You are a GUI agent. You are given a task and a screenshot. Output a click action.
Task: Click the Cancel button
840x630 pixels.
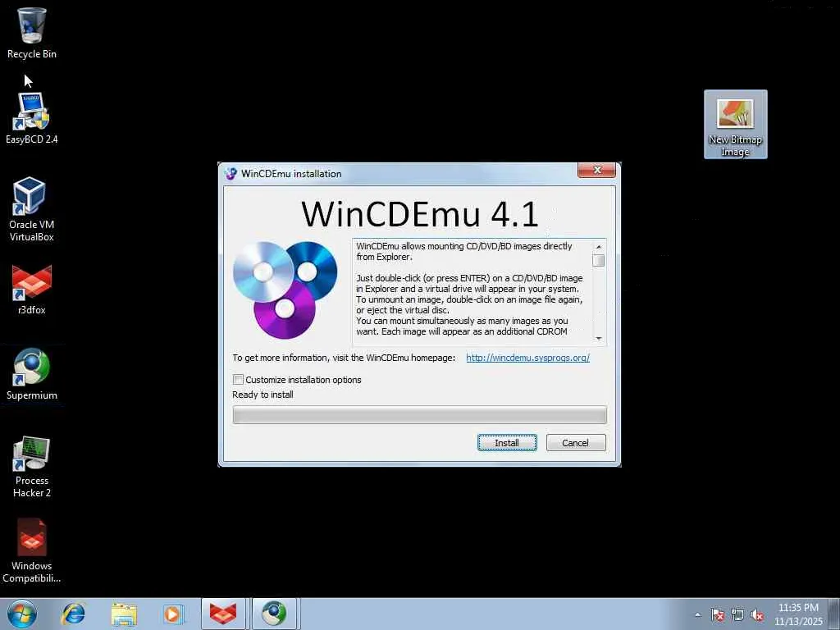click(x=575, y=442)
